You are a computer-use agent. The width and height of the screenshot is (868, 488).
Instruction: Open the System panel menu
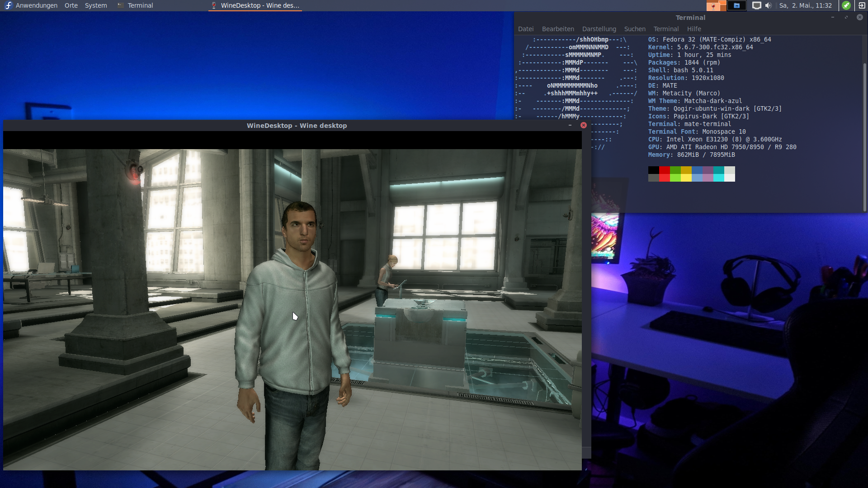96,5
